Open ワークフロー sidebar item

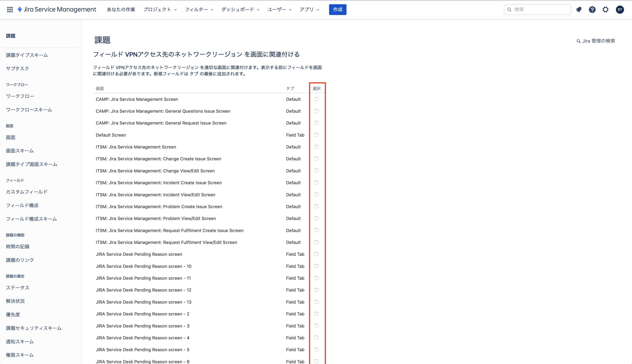pyautogui.click(x=20, y=96)
